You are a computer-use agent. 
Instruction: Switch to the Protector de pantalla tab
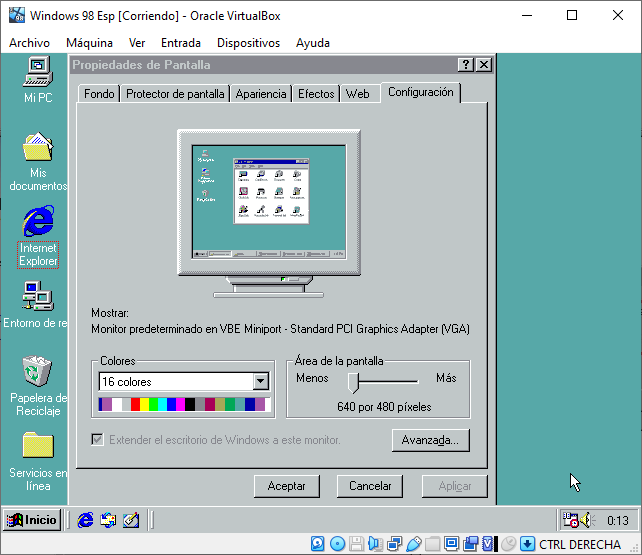[x=175, y=94]
